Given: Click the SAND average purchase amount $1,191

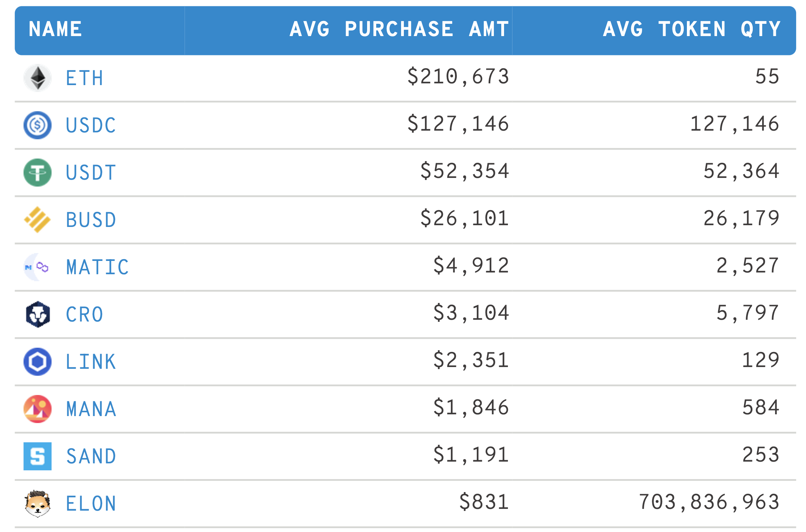Looking at the screenshot, I should [x=470, y=455].
